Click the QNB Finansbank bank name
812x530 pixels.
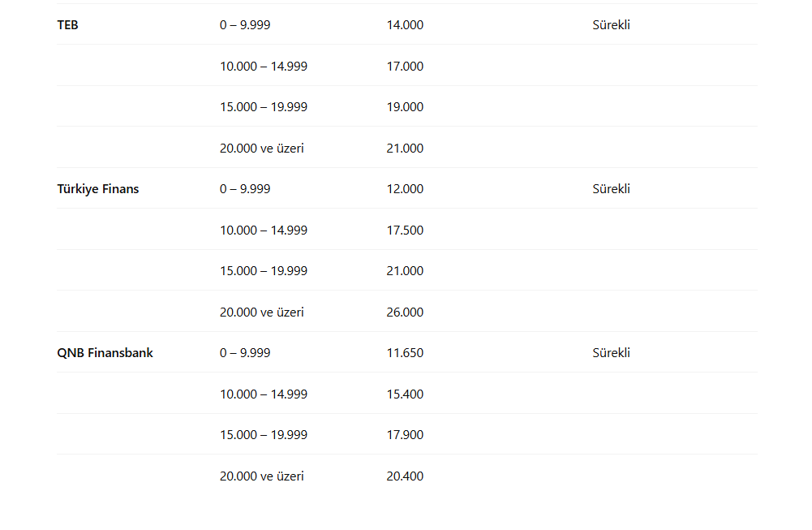tap(105, 353)
